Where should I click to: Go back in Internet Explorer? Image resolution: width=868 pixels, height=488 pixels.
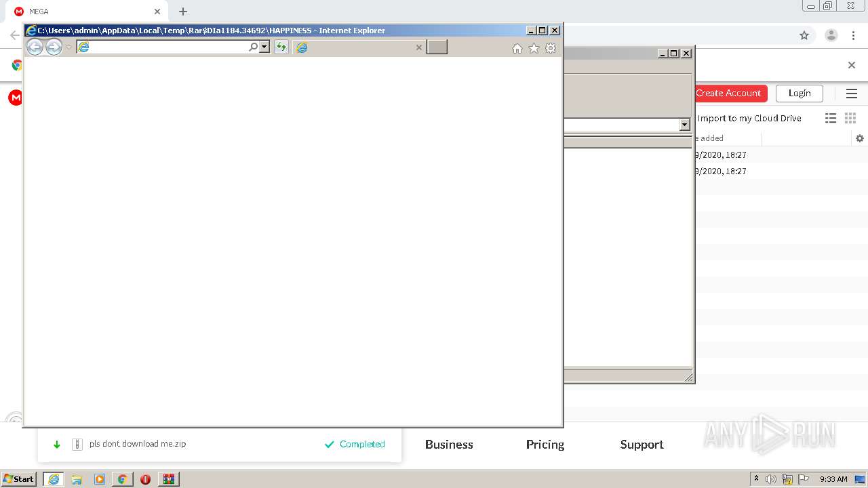[35, 47]
